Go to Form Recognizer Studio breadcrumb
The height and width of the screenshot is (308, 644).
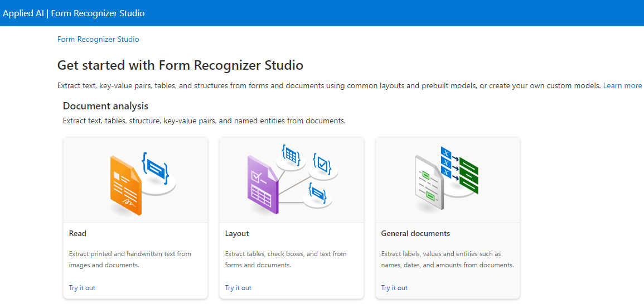point(98,40)
